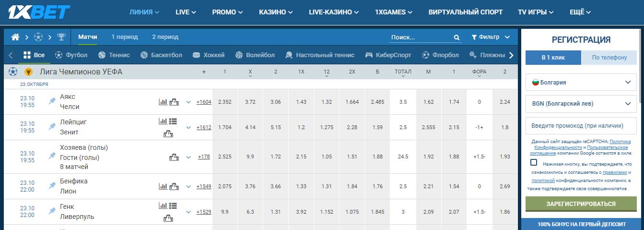Click the 1XBET logo
The height and width of the screenshot is (230, 644).
pos(39,12)
